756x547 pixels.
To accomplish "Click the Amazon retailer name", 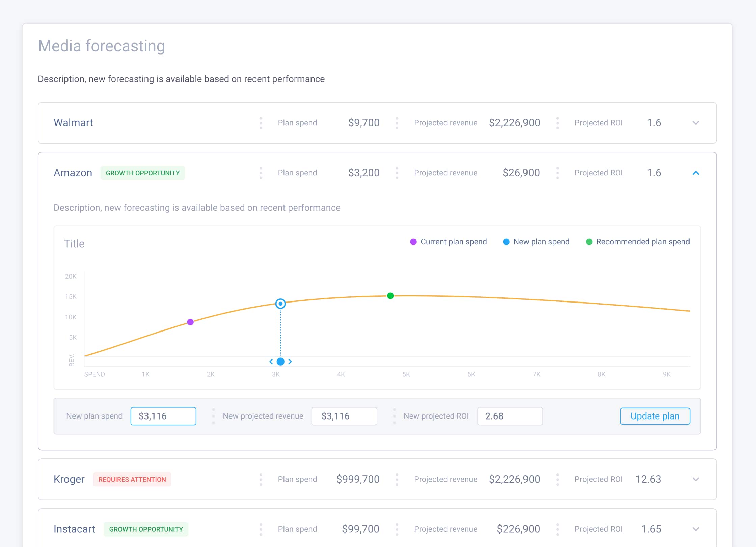I will pyautogui.click(x=73, y=173).
